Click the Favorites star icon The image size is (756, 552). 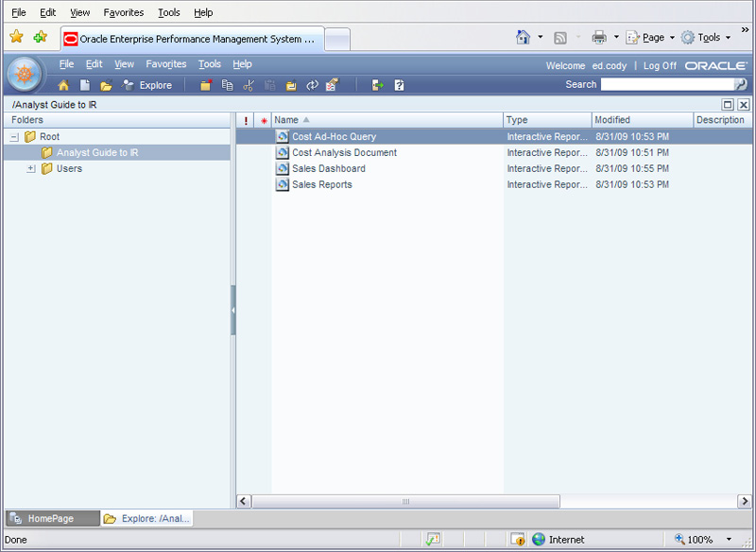point(16,37)
